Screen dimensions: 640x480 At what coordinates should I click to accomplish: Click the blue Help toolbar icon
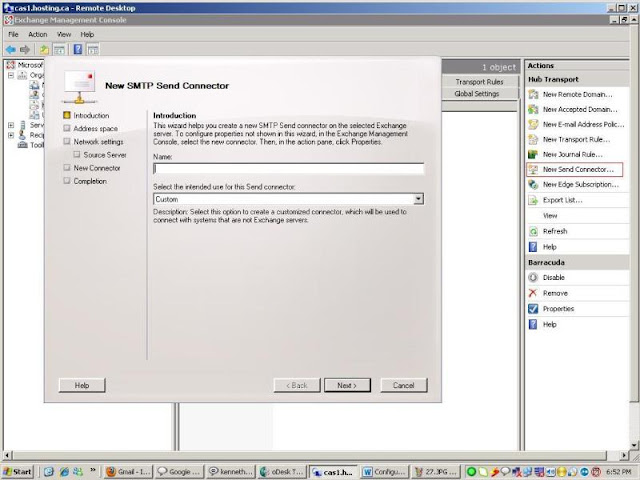click(x=78, y=50)
